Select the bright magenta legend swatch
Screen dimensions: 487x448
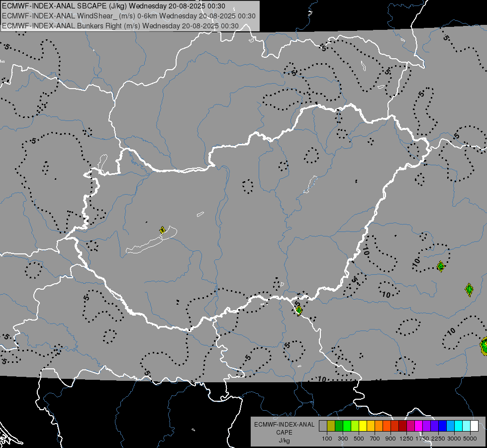419,426
